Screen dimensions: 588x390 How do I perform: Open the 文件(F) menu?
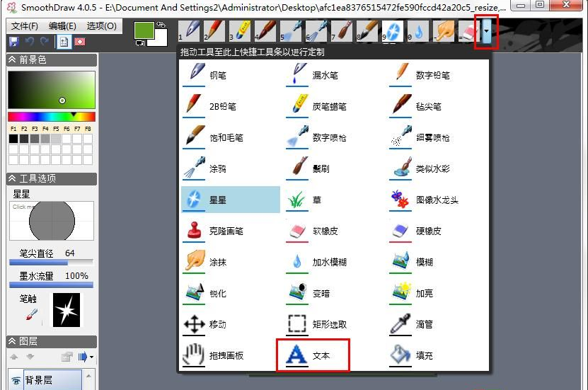tap(25, 26)
